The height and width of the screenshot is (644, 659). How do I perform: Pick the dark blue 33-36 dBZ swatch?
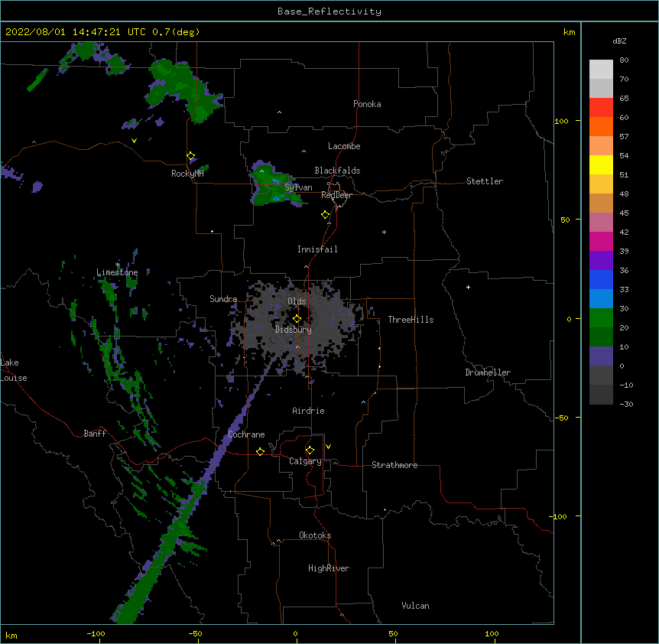click(x=601, y=279)
